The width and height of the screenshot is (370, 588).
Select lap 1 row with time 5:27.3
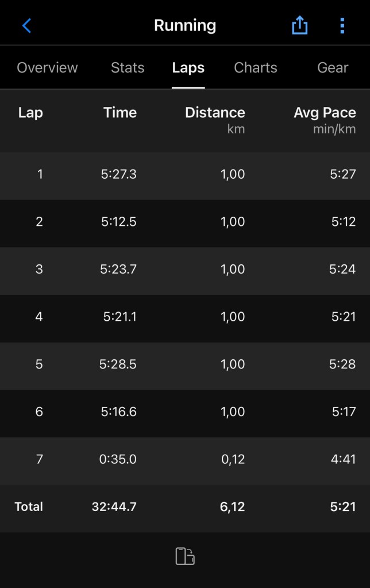click(x=185, y=174)
